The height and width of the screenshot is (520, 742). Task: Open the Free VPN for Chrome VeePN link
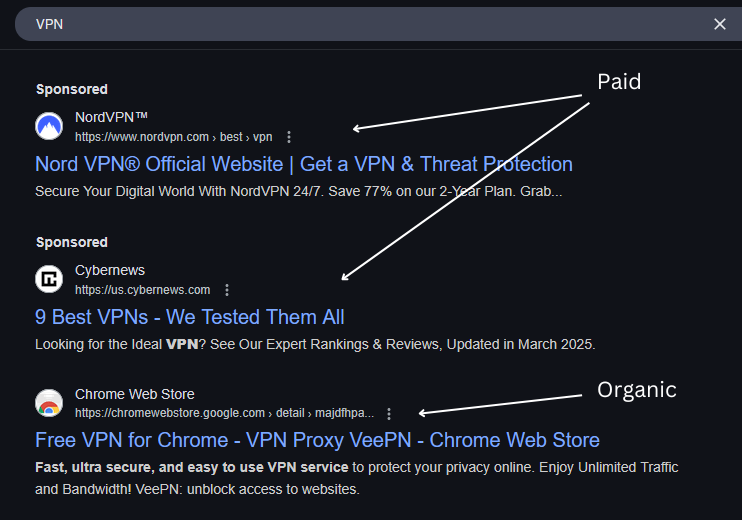pos(318,440)
